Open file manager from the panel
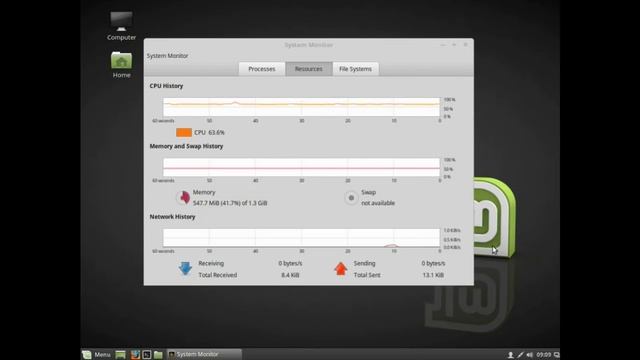 (x=158, y=355)
